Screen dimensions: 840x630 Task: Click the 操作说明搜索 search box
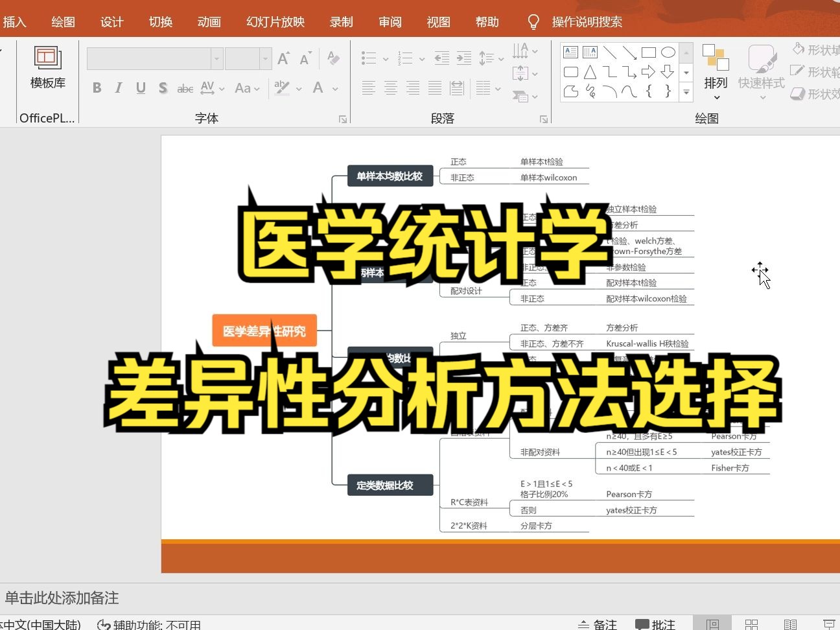(x=587, y=22)
